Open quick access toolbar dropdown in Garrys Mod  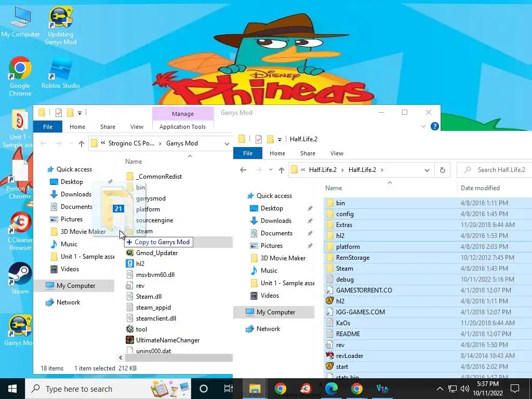point(79,113)
